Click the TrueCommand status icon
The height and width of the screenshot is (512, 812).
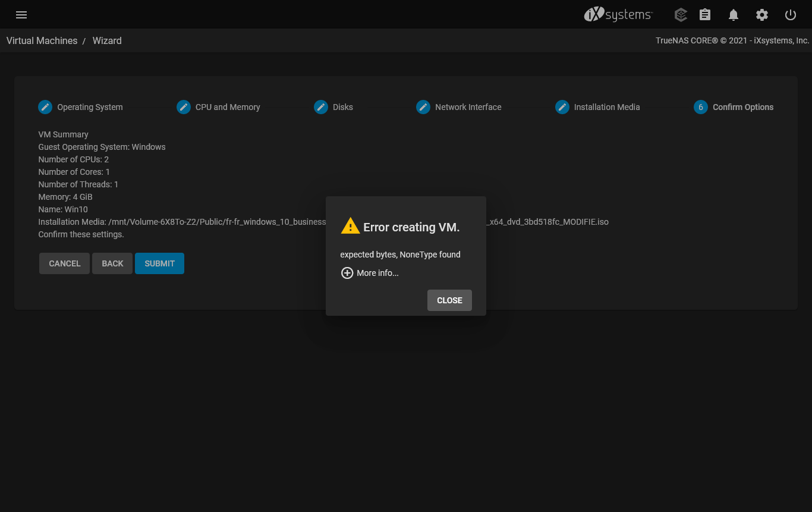pyautogui.click(x=681, y=15)
